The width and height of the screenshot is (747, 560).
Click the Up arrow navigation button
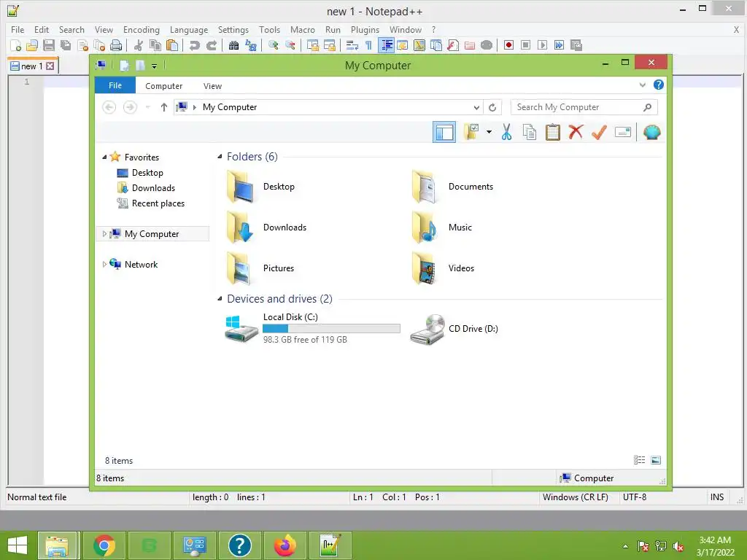[164, 107]
